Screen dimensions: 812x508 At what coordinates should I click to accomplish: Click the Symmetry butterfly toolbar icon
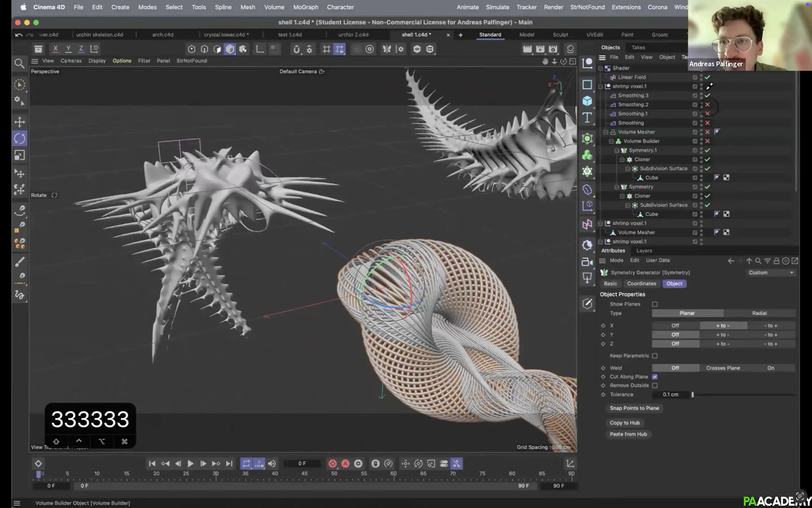pos(387,49)
